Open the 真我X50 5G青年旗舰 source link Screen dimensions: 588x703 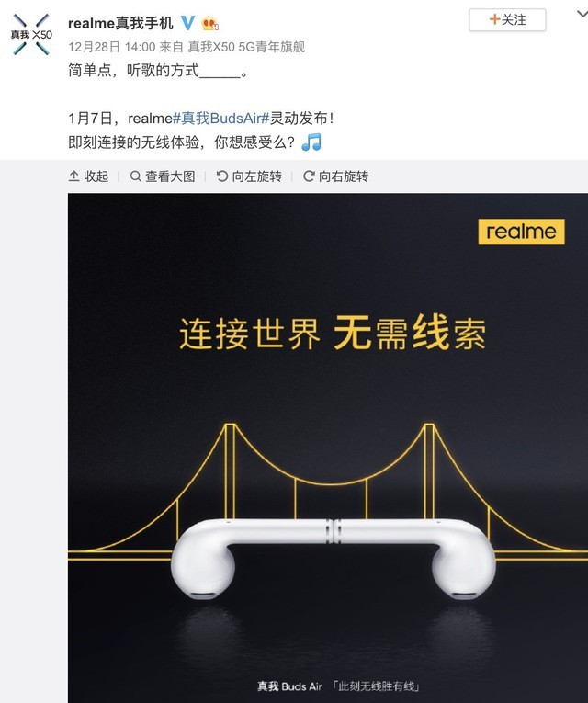(x=246, y=47)
